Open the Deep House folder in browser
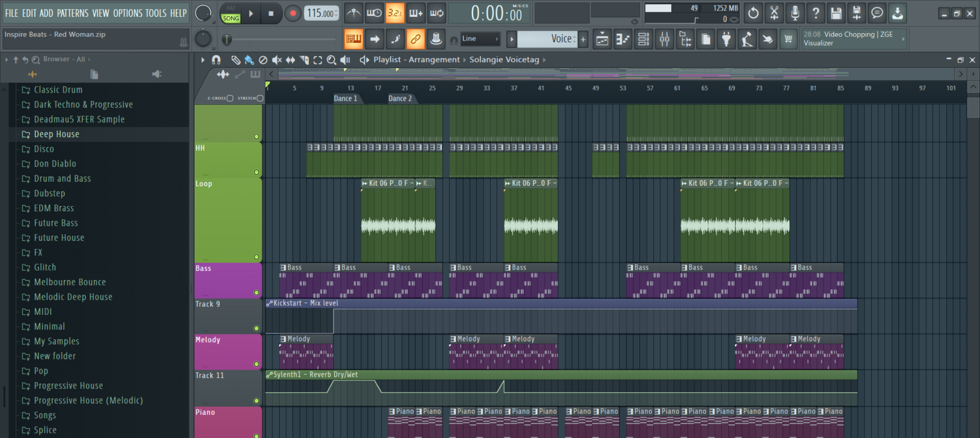The height and width of the screenshot is (438, 980). [x=56, y=134]
